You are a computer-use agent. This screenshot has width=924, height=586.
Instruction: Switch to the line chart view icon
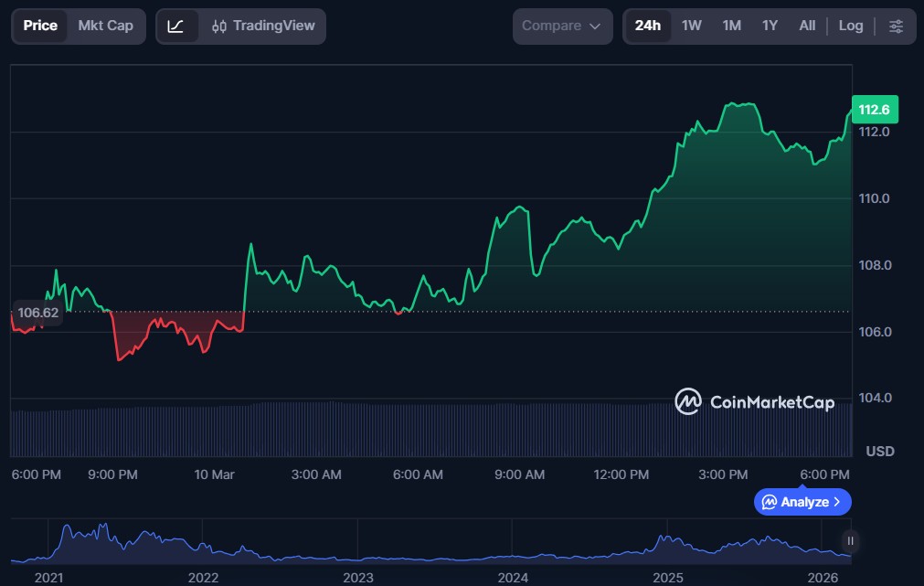[176, 27]
